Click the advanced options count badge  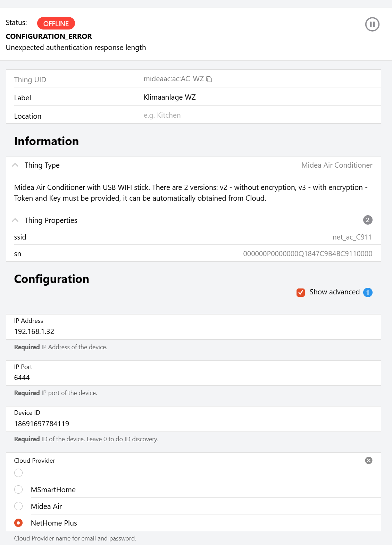coord(368,292)
